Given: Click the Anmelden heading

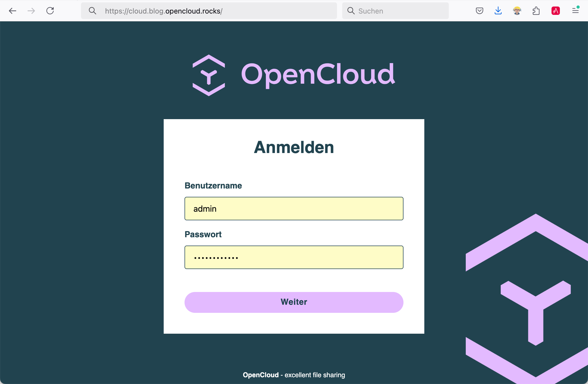Looking at the screenshot, I should 294,147.
